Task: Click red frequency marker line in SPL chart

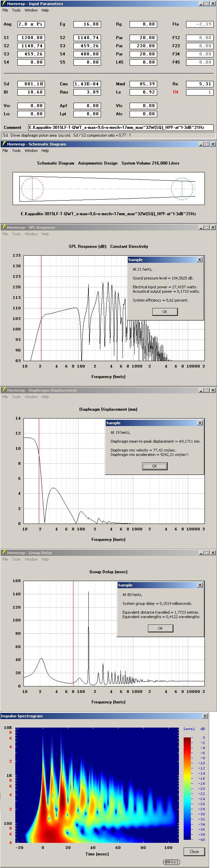Action: 41,308
